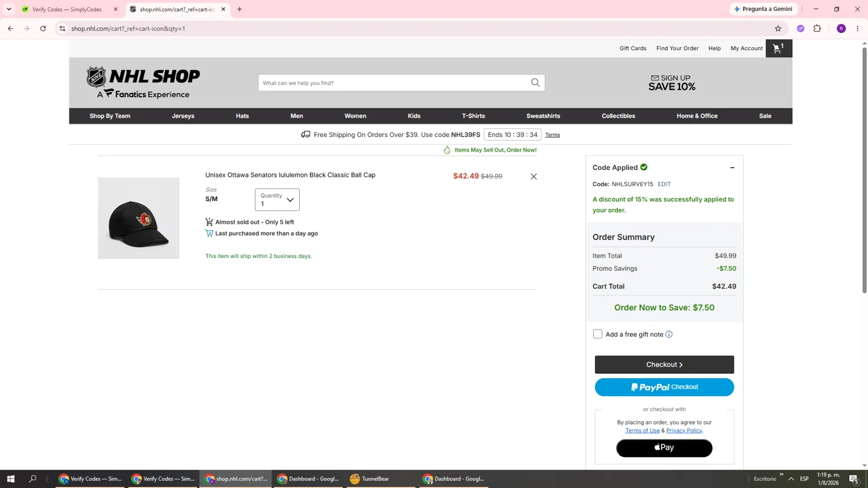Image resolution: width=868 pixels, height=488 pixels.
Task: Pay with the Apple Pay button
Action: point(664,448)
